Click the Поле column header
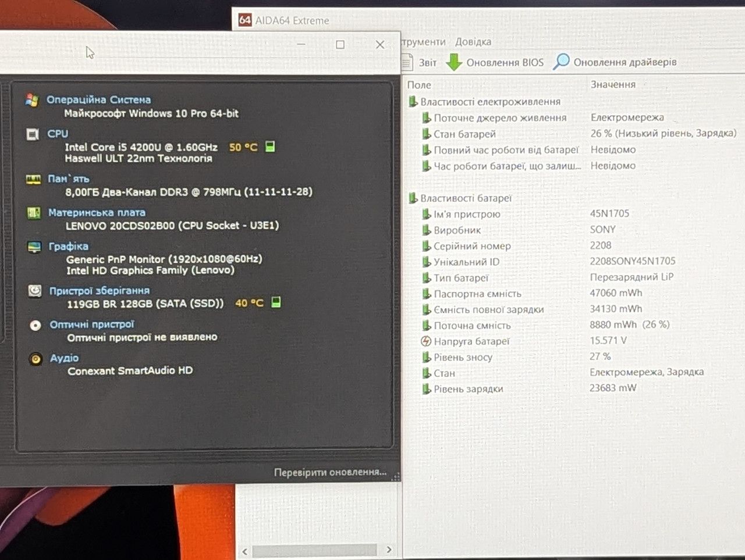 coord(419,85)
